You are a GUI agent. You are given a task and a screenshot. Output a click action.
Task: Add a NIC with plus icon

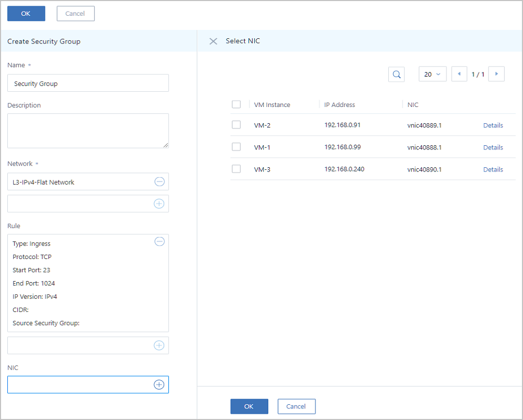click(159, 385)
